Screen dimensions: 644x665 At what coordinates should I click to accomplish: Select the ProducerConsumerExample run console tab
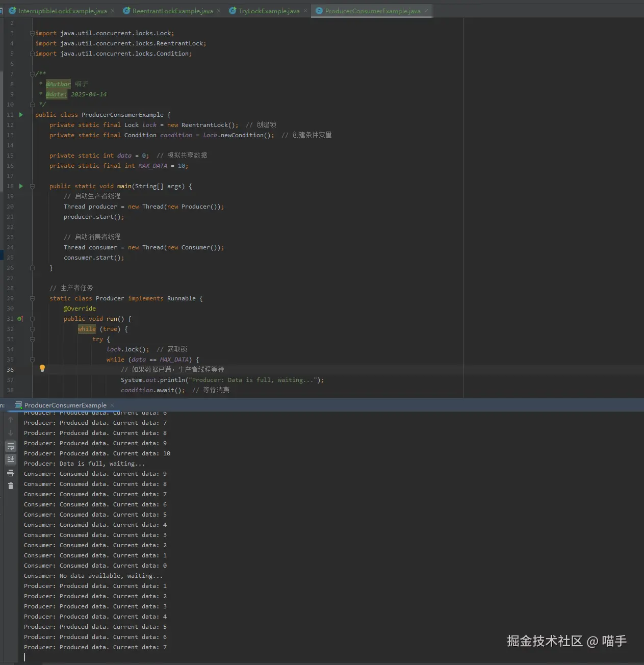point(65,405)
